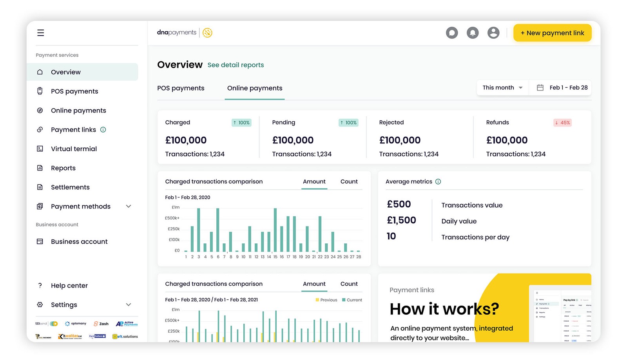
Task: Click the Transactions per day label
Action: tap(475, 237)
